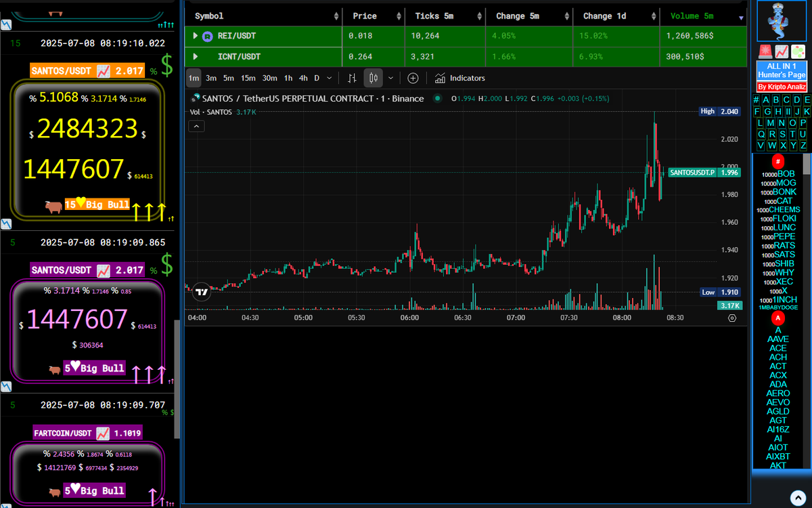The height and width of the screenshot is (508, 812).
Task: Click the bull icon in FARTCOIN card
Action: coord(55,492)
